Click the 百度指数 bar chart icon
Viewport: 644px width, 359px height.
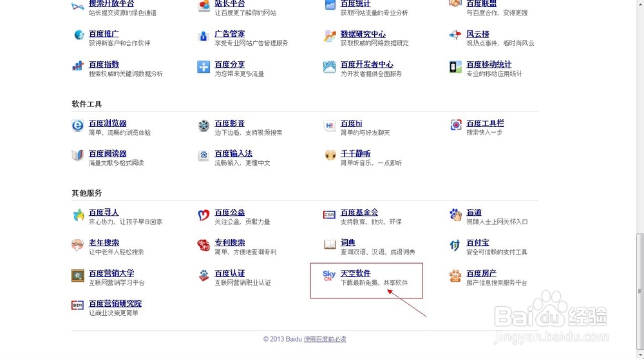[78, 66]
